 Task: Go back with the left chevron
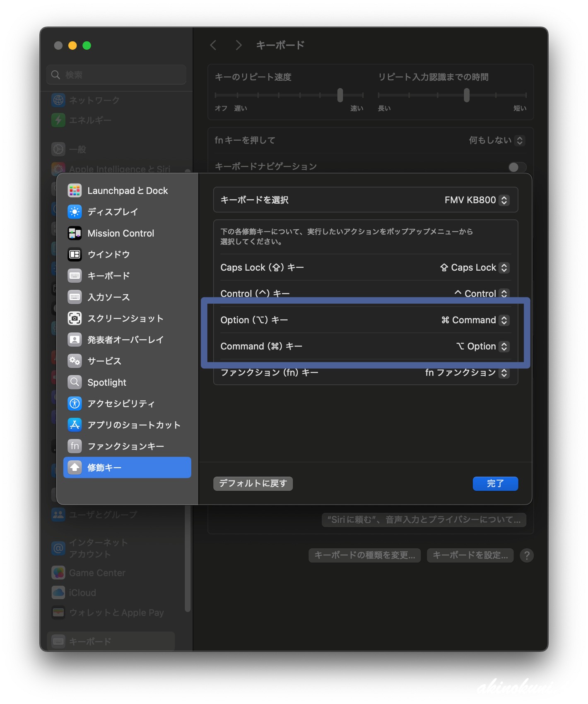213,45
